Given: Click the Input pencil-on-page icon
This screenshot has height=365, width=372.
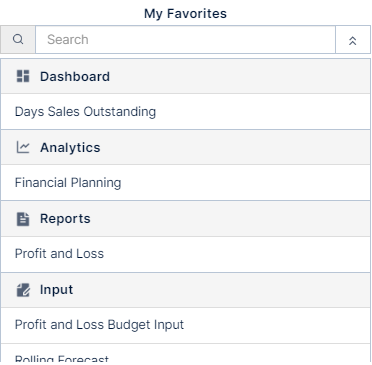Looking at the screenshot, I should (23, 290).
